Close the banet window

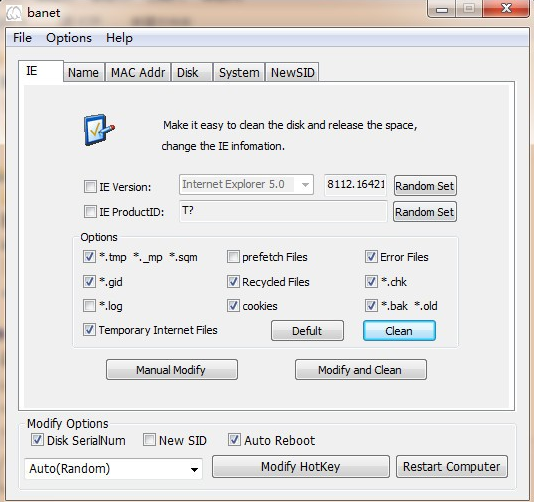click(506, 9)
